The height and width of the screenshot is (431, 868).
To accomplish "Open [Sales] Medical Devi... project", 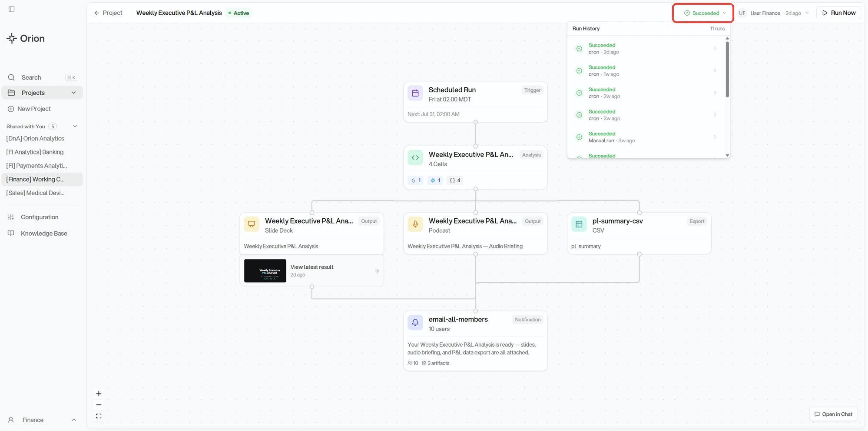I will (x=35, y=193).
